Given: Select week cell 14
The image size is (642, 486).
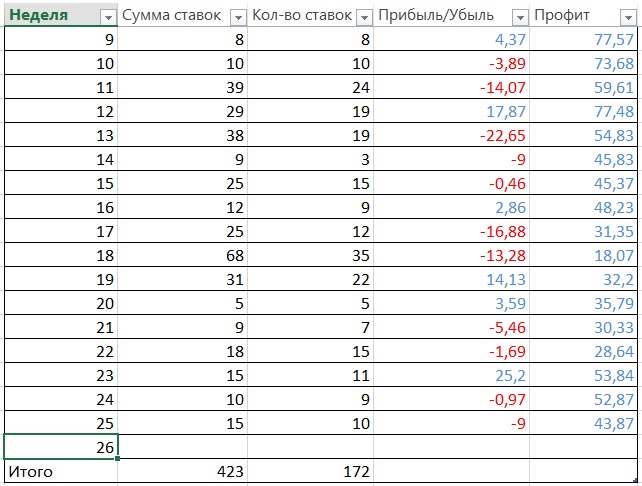Looking at the screenshot, I should (x=61, y=159).
